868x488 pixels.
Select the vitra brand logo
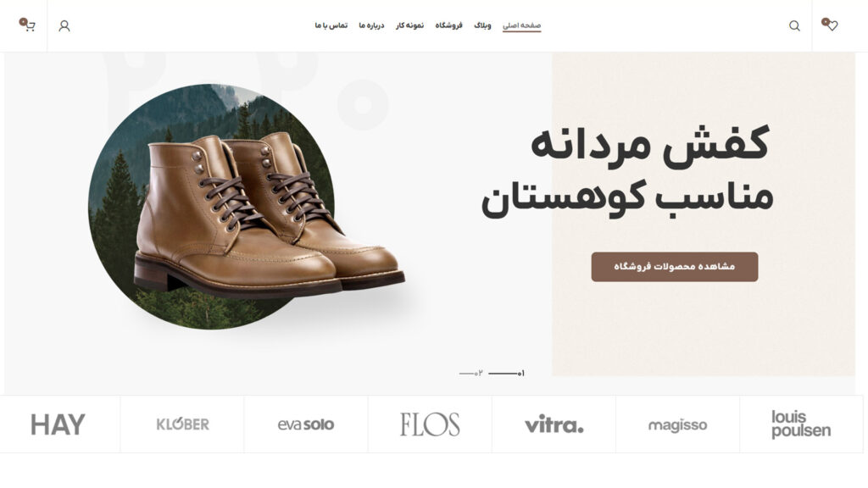click(554, 424)
